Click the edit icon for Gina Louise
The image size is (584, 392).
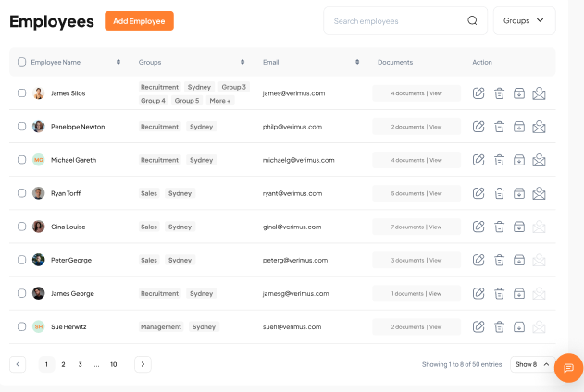478,227
